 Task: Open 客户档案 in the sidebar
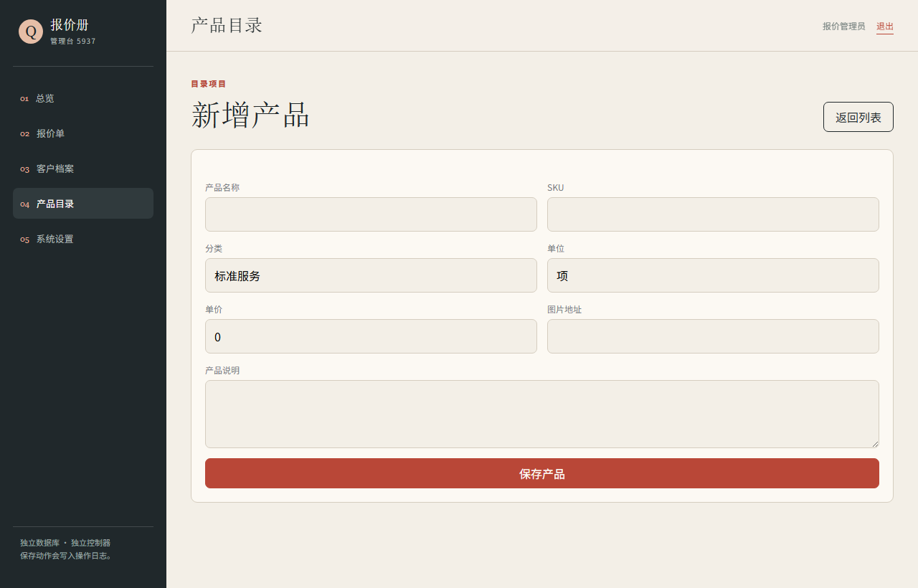click(83, 169)
